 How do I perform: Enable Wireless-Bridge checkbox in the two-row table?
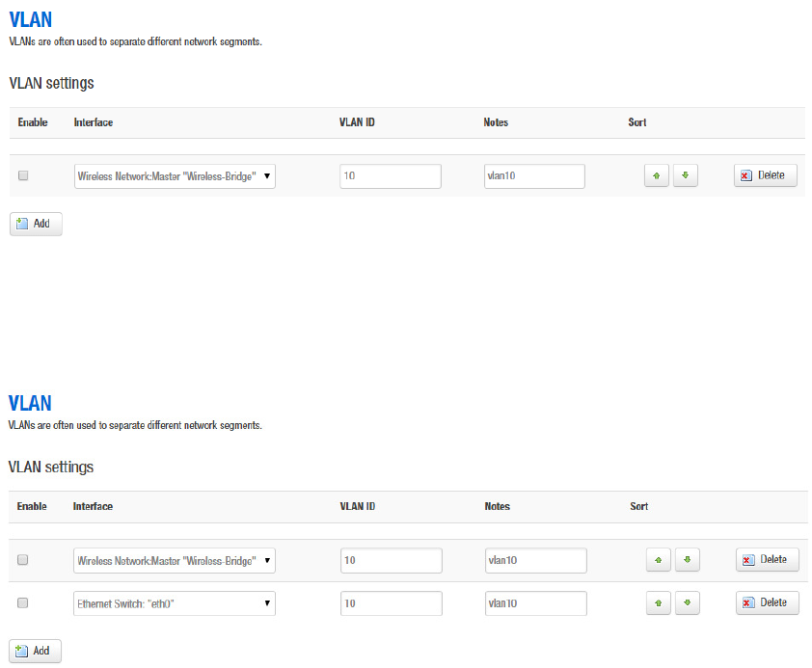pos(23,560)
